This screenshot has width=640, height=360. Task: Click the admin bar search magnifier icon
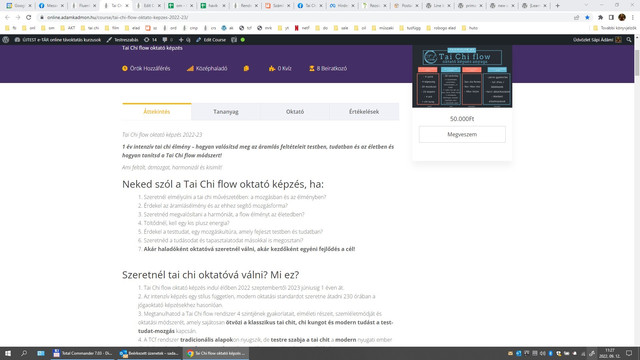click(x=629, y=40)
